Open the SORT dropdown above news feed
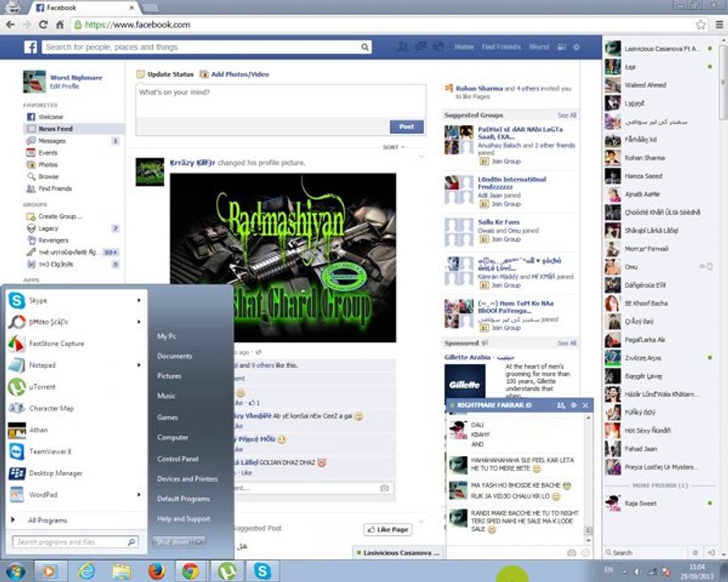 (x=393, y=147)
